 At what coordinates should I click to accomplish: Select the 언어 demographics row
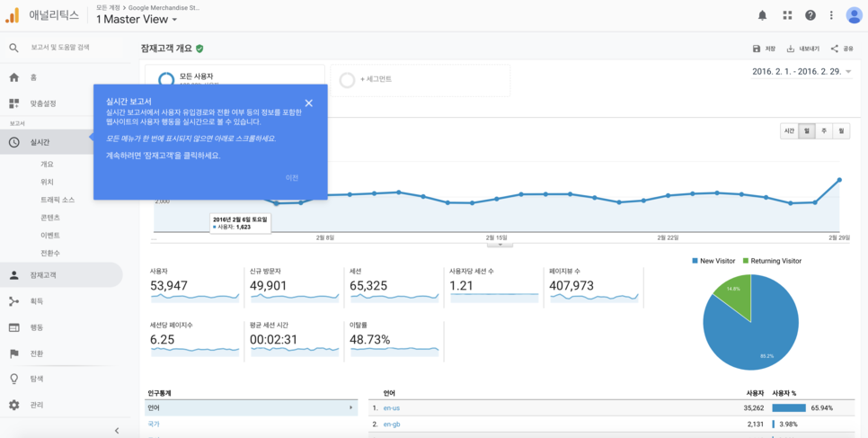pos(252,408)
